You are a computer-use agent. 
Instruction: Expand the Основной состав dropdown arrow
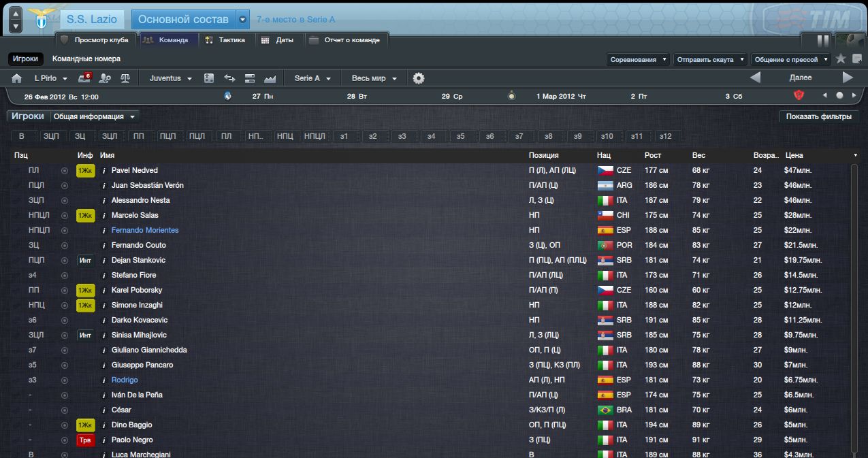point(243,20)
